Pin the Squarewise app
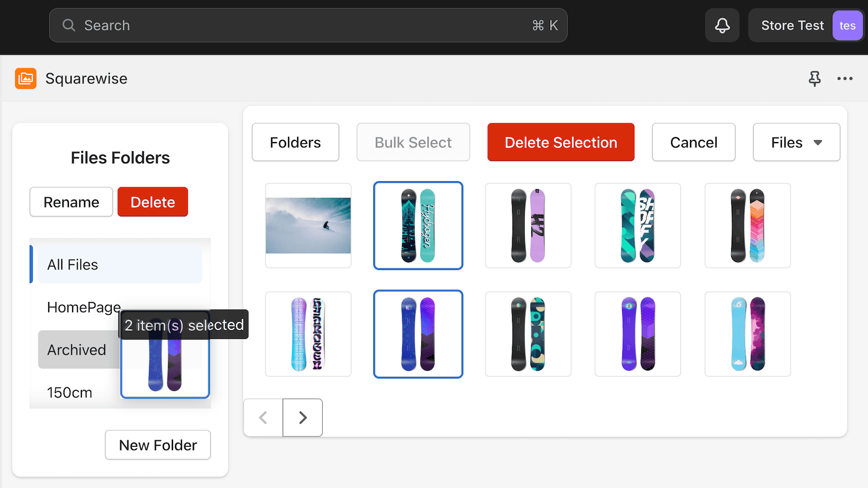This screenshot has width=868, height=488. click(x=814, y=79)
